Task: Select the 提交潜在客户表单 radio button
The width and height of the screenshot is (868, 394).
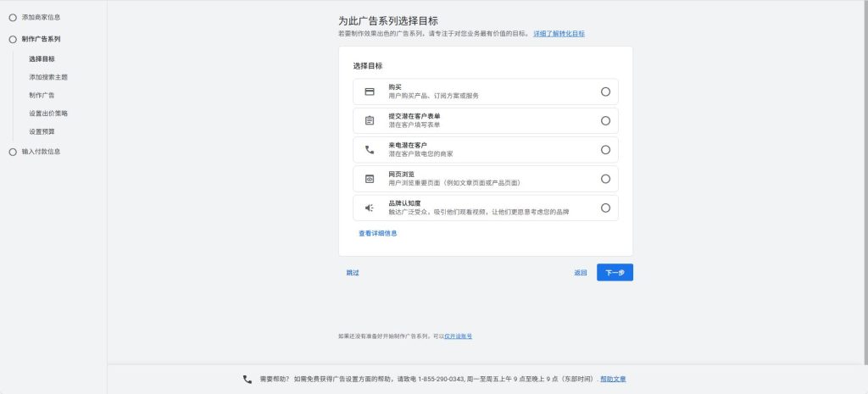Action: click(605, 120)
